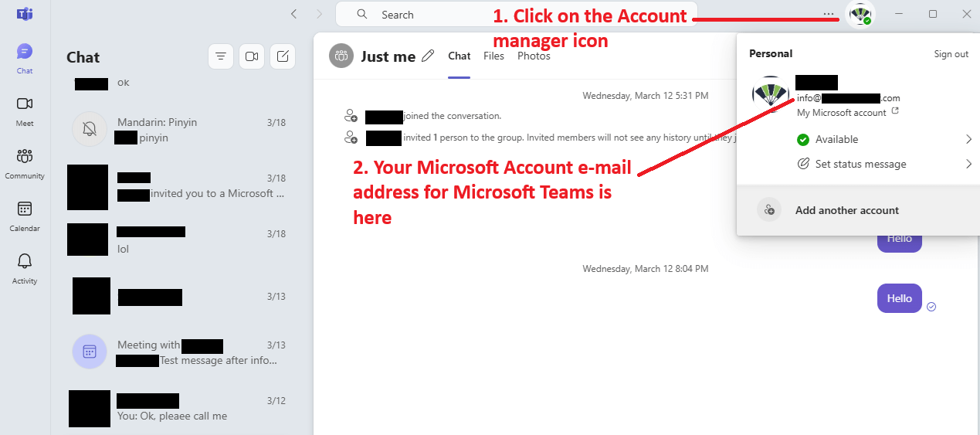Click the muted bell avatar for Mandarin chat

click(x=90, y=130)
